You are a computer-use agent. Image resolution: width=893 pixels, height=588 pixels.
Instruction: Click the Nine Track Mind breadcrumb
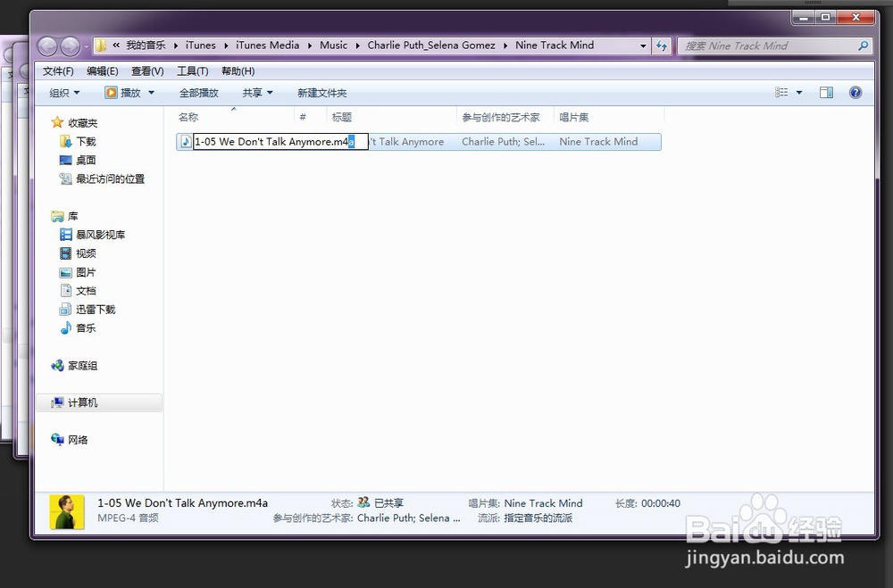tap(555, 46)
